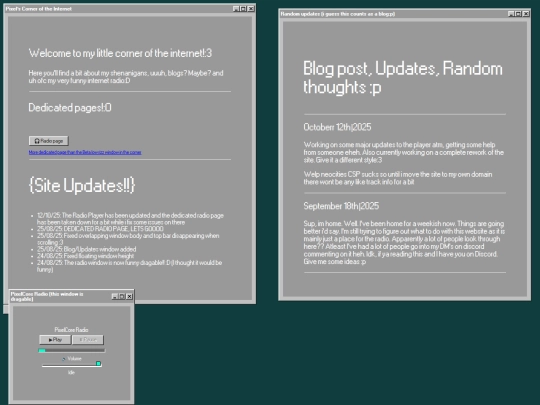Click the Pause button in the radio window
The image size is (540, 405).
[x=88, y=340]
